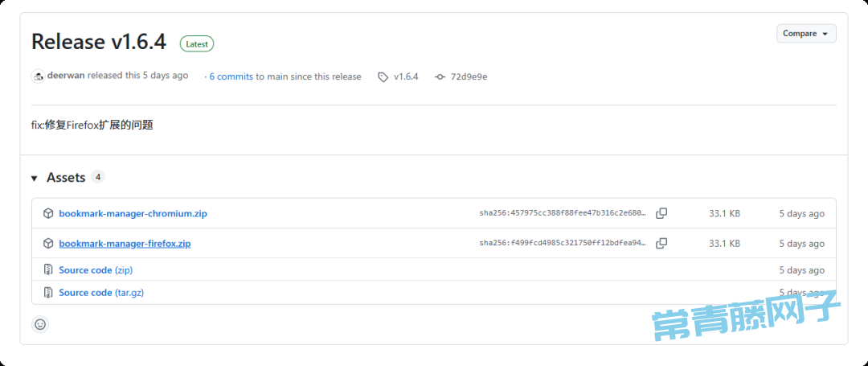Download bookmark-manager-firefox.zip
This screenshot has height=366, width=868.
point(125,243)
